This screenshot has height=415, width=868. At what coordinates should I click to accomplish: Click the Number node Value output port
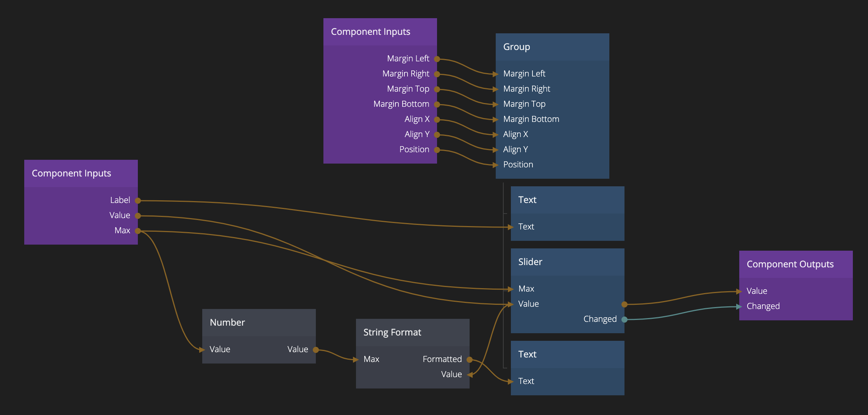[x=316, y=350]
